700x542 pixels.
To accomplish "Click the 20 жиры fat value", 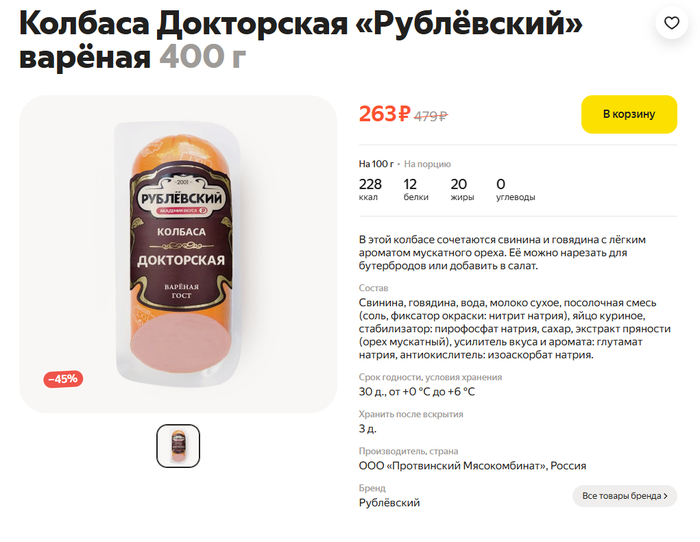I will (x=459, y=184).
